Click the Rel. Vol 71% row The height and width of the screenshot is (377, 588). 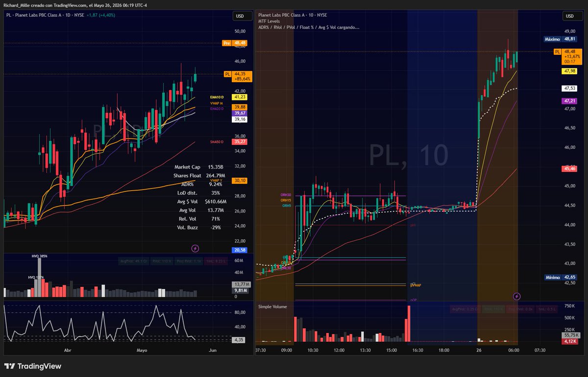coord(200,218)
